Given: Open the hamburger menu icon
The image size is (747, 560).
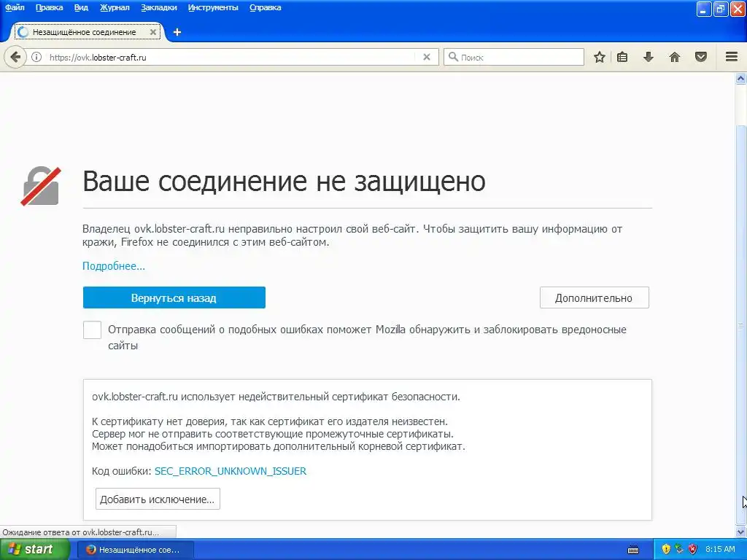Looking at the screenshot, I should tap(732, 57).
